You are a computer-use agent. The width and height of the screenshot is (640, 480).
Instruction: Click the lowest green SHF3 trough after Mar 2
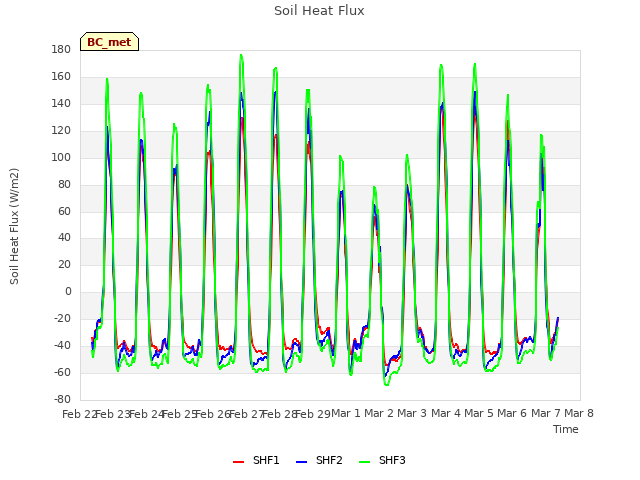387,384
